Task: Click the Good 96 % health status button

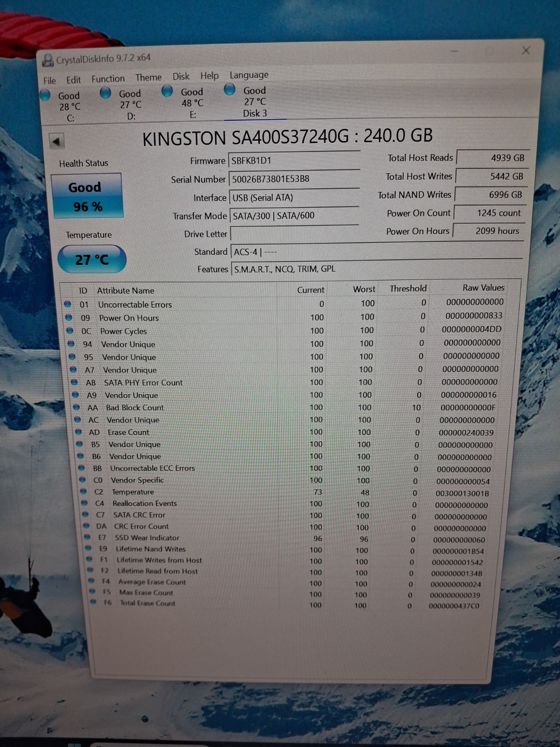Action: click(x=87, y=196)
